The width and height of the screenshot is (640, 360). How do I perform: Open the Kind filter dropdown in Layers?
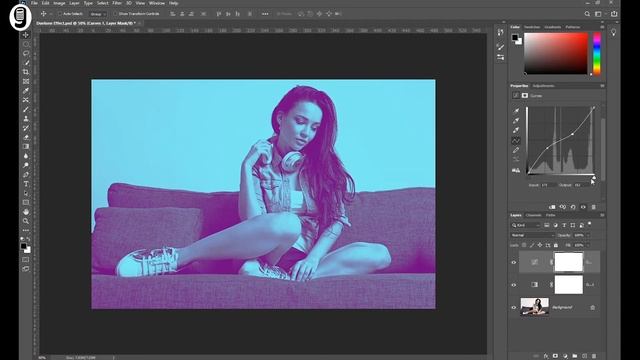pyautogui.click(x=527, y=225)
